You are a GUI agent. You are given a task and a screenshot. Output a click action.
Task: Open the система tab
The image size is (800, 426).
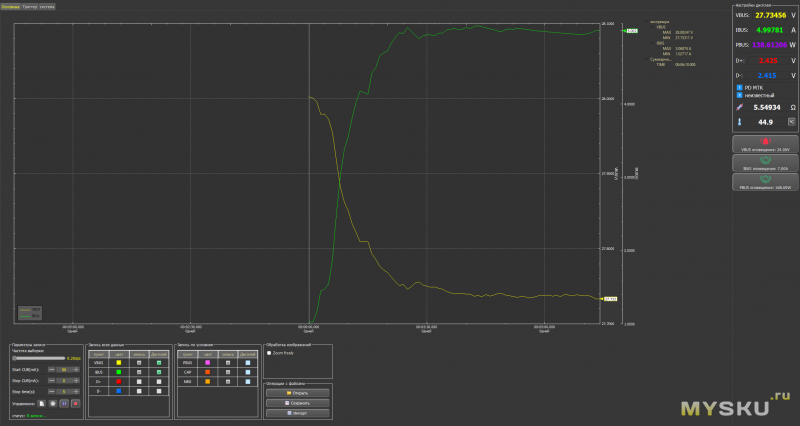click(46, 7)
